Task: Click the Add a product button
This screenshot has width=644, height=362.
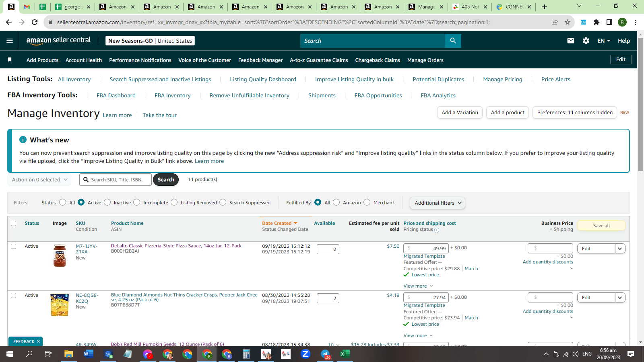Action: coord(508,113)
